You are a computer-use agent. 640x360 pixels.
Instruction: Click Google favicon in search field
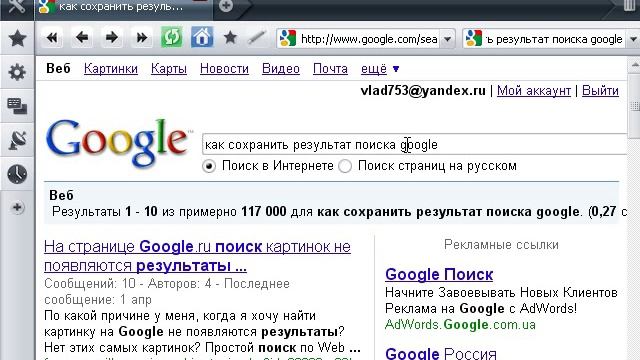(474, 39)
